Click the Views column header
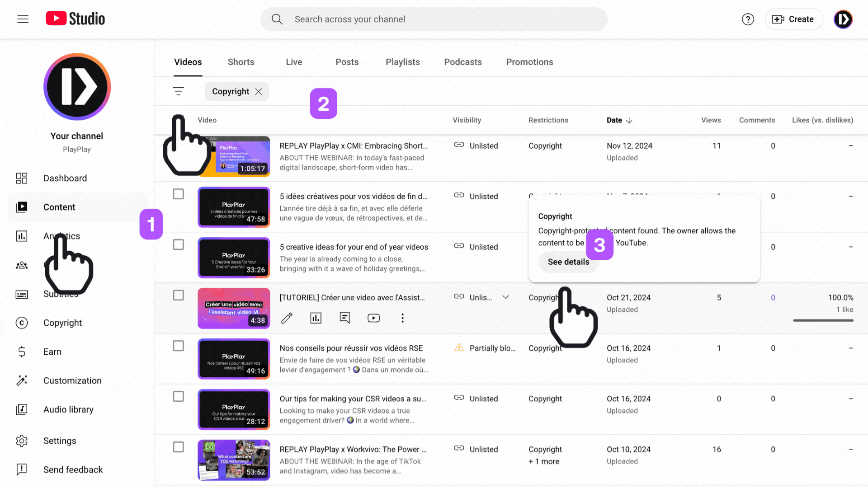This screenshot has width=868, height=488. pos(711,120)
